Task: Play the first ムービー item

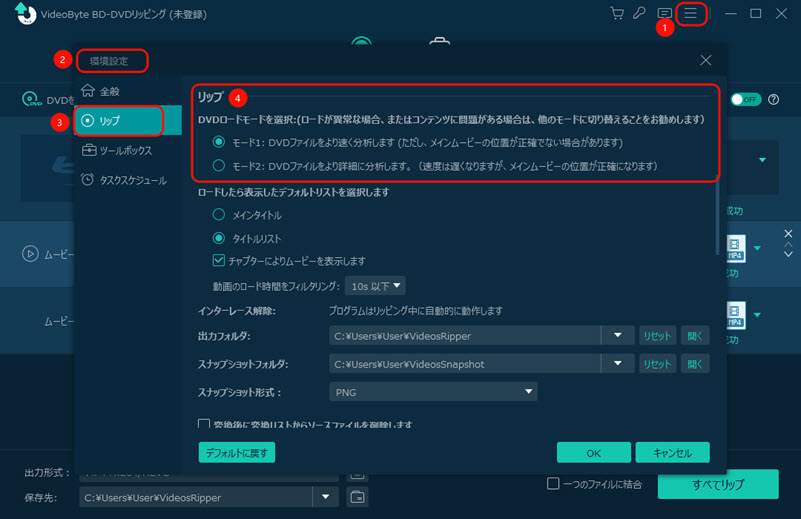Action: coord(30,253)
